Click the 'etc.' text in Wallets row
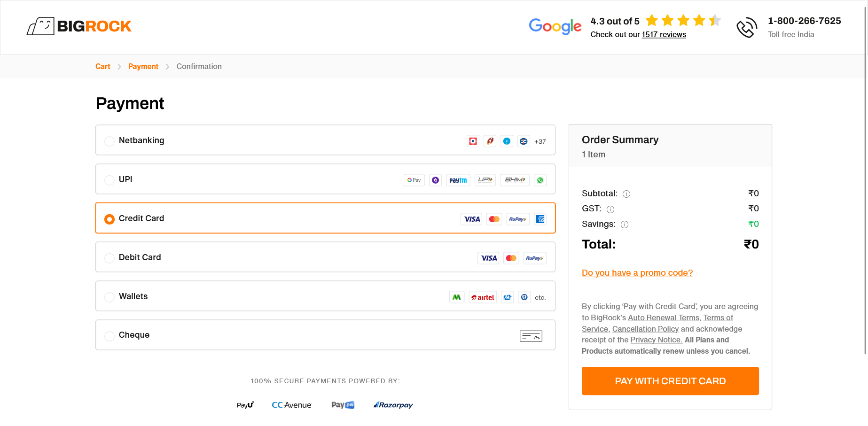Viewport: 868px width, 426px height. [x=540, y=298]
